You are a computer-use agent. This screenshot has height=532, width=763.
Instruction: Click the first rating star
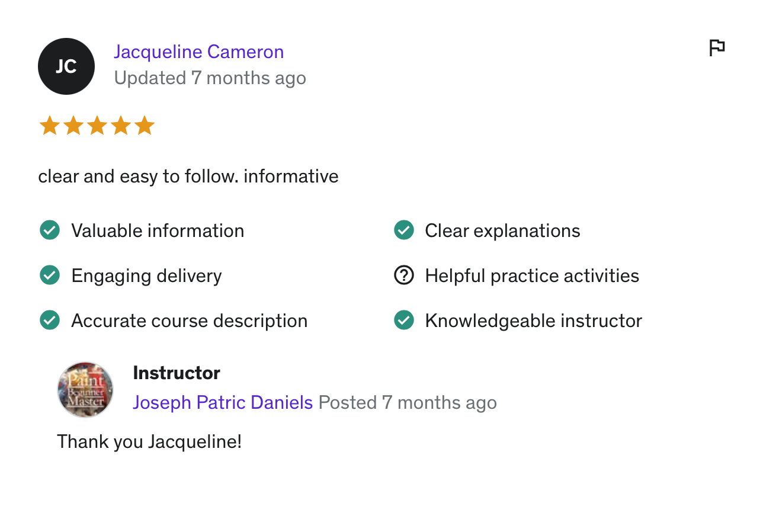coord(49,126)
